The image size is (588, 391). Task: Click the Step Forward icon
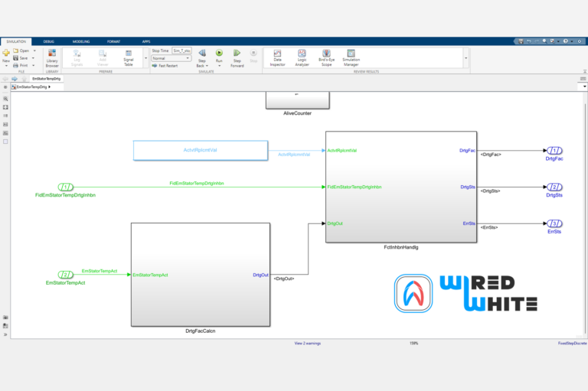pos(237,53)
